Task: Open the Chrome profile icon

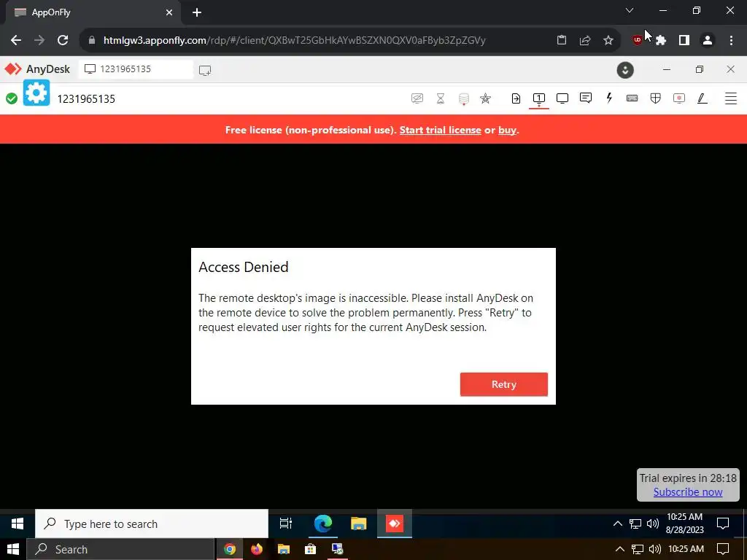Action: (x=708, y=41)
